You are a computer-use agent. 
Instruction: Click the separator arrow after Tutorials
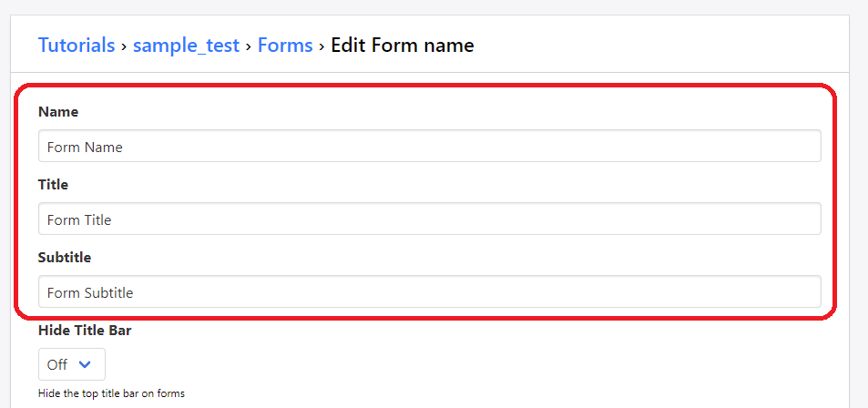pyautogui.click(x=124, y=45)
